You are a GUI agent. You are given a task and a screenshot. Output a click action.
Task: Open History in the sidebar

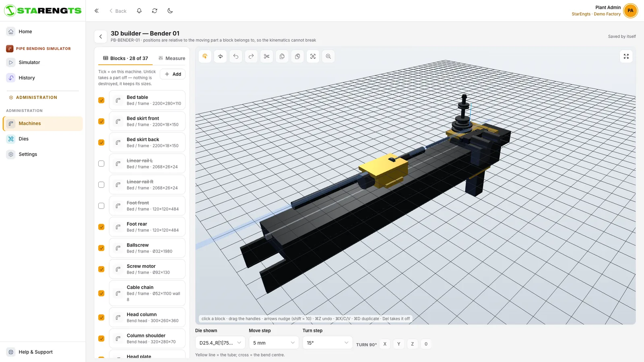coord(43,78)
